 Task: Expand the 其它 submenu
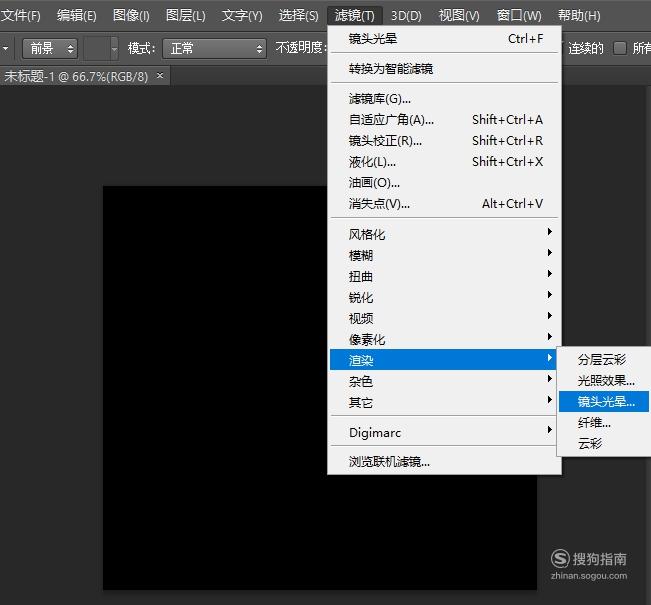[444, 402]
